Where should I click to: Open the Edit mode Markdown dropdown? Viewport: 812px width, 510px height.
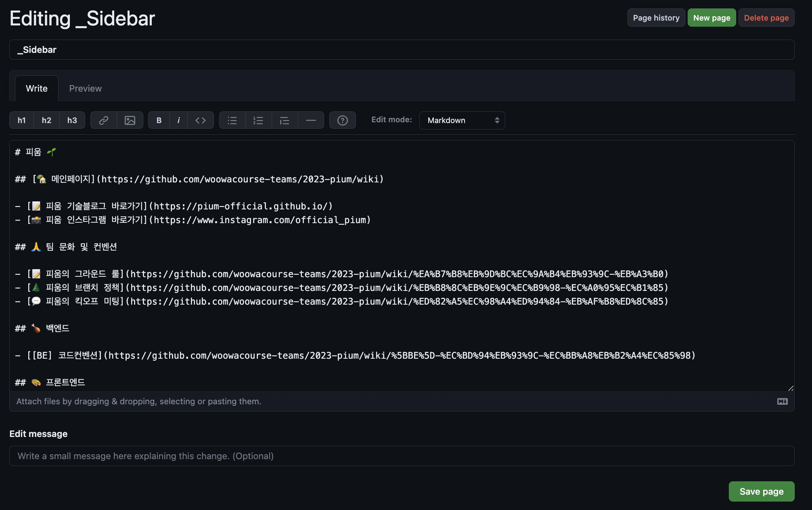coord(462,120)
